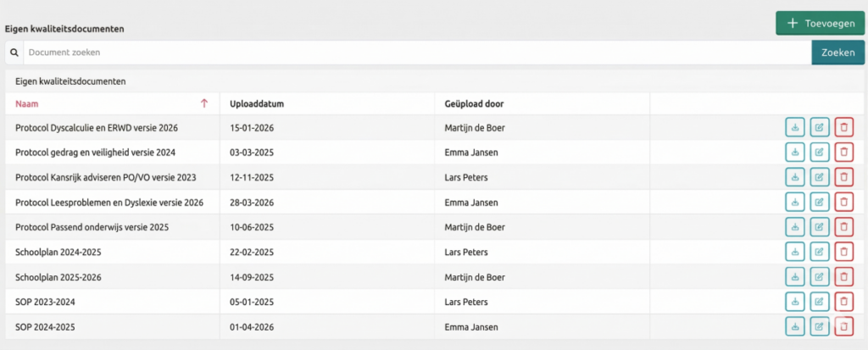Image resolution: width=868 pixels, height=350 pixels.
Task: Download Protocol Dyscalculie en ERWD versie 2026
Action: coord(795,127)
